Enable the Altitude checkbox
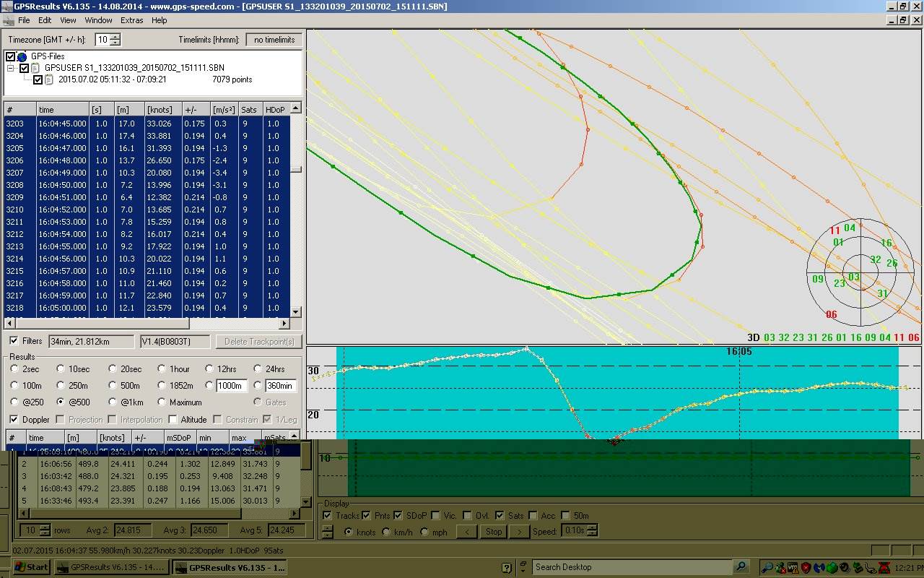924x578 pixels. click(x=173, y=420)
